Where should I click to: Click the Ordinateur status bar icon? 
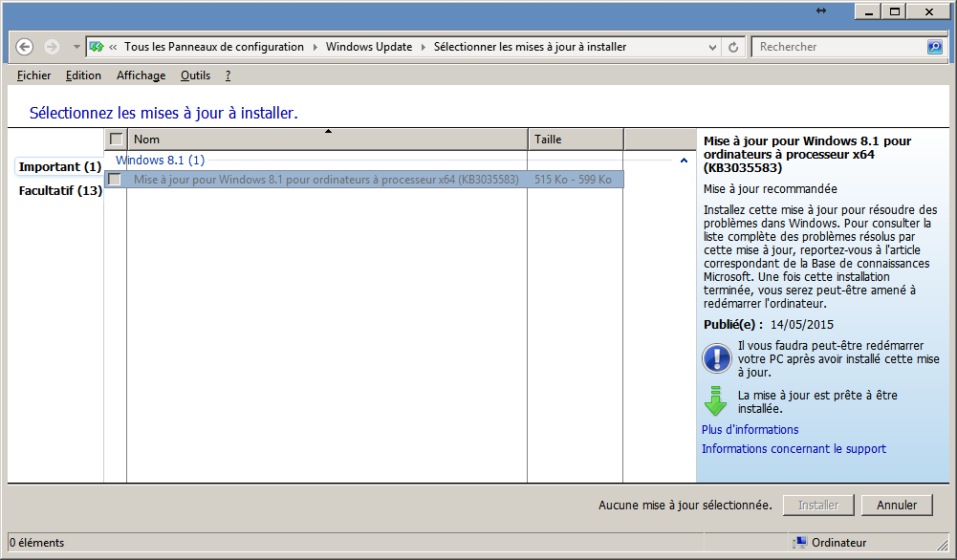tap(799, 542)
